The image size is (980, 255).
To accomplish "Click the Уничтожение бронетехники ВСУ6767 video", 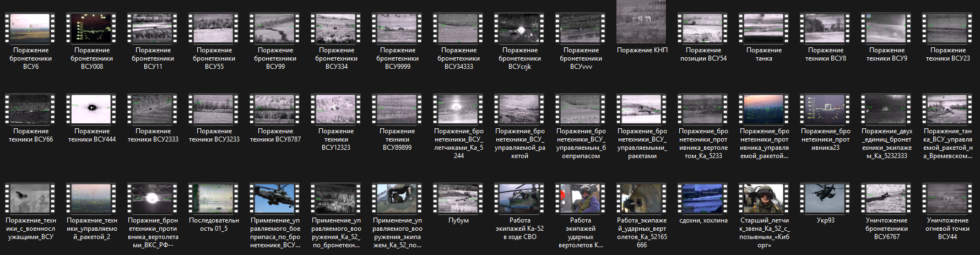I will [887, 198].
